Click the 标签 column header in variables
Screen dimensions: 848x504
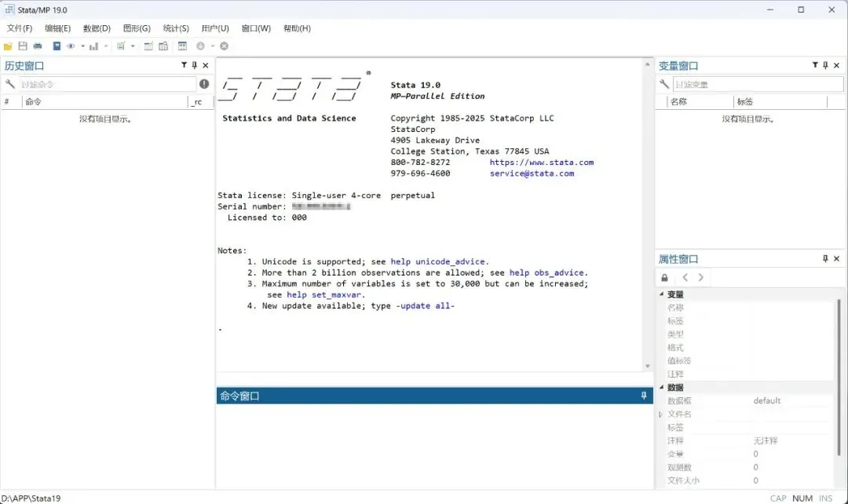point(780,102)
